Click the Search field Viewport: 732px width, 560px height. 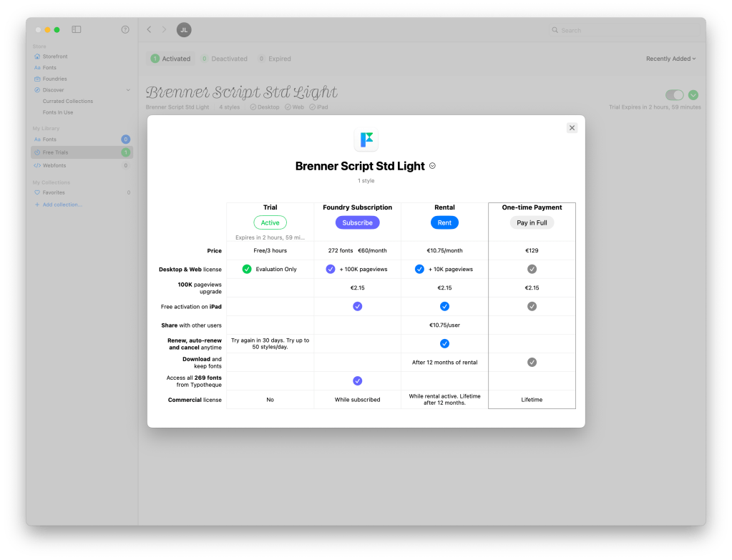(623, 30)
